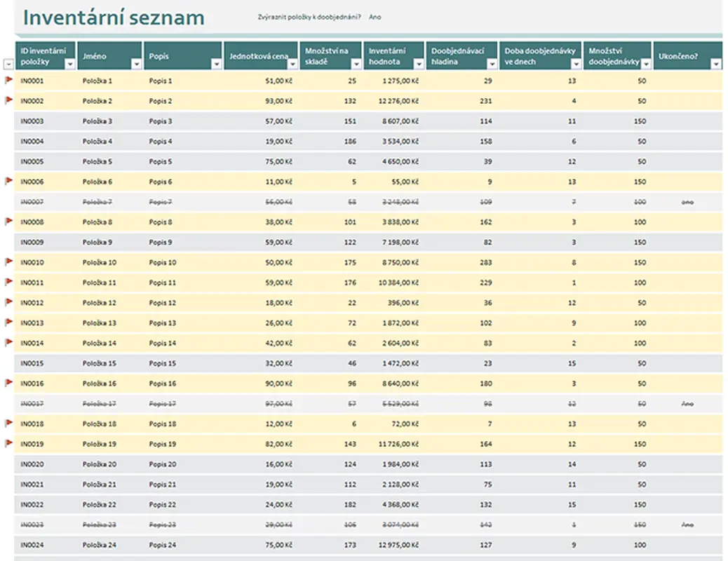Open the Množství doobjednávky filter arrow
This screenshot has width=728, height=561.
click(x=646, y=64)
